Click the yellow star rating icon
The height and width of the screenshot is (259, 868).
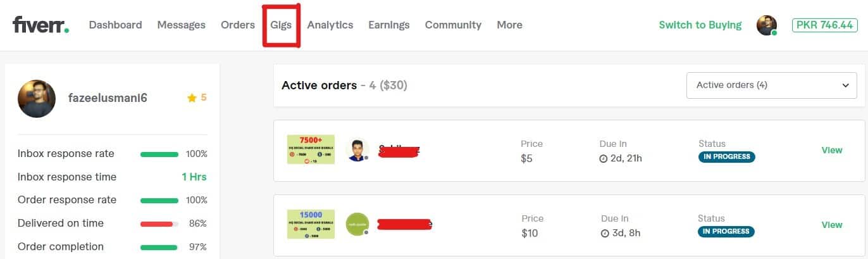click(x=192, y=98)
